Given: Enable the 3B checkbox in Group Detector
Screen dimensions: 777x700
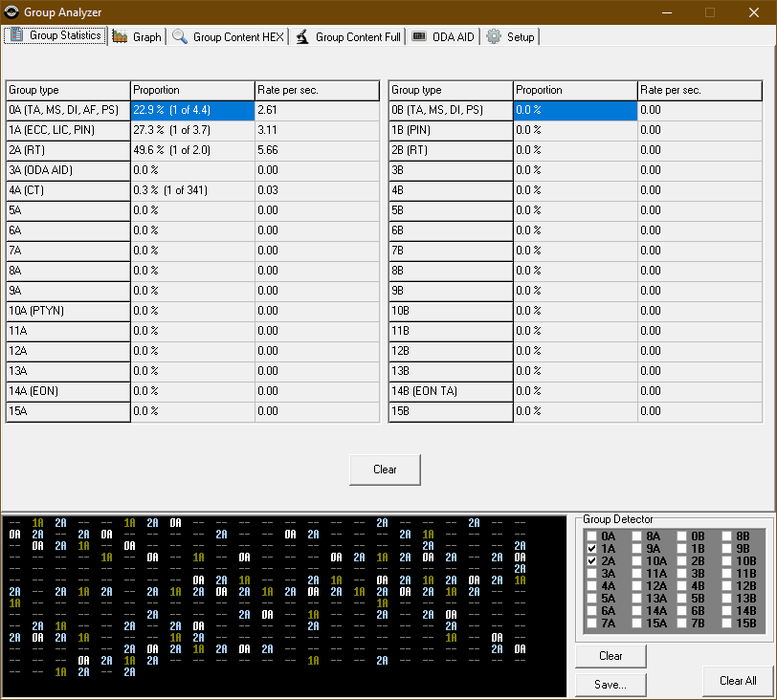Looking at the screenshot, I should [682, 574].
